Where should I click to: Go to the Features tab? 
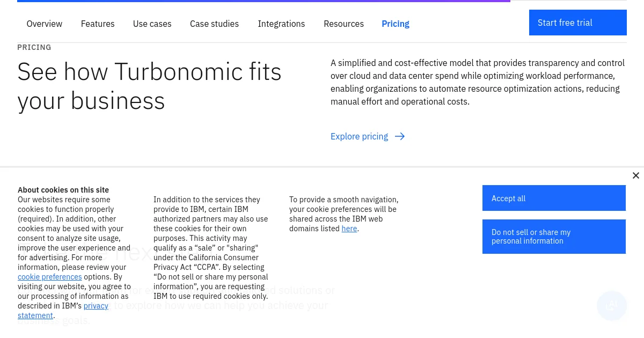click(98, 24)
